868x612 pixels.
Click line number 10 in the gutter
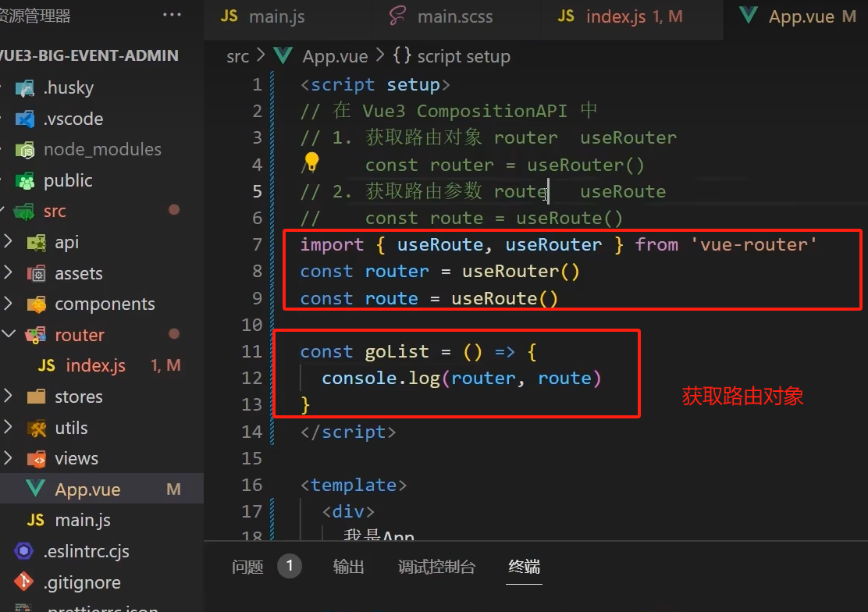[x=252, y=325]
